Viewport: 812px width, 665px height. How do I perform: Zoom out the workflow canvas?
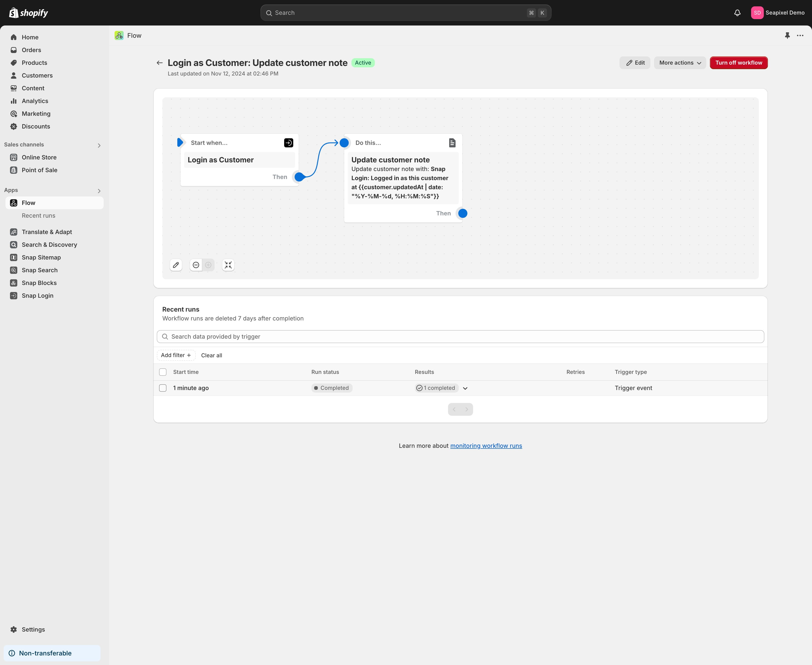click(x=196, y=265)
